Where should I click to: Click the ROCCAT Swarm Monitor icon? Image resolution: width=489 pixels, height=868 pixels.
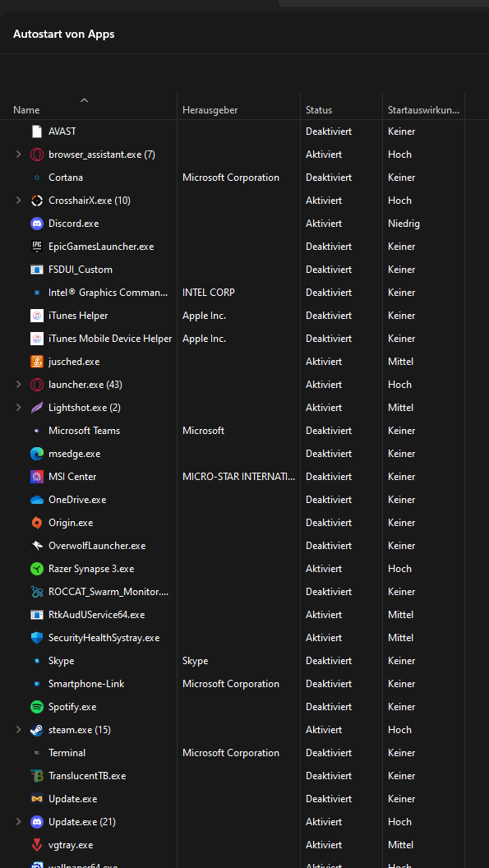tap(36, 591)
